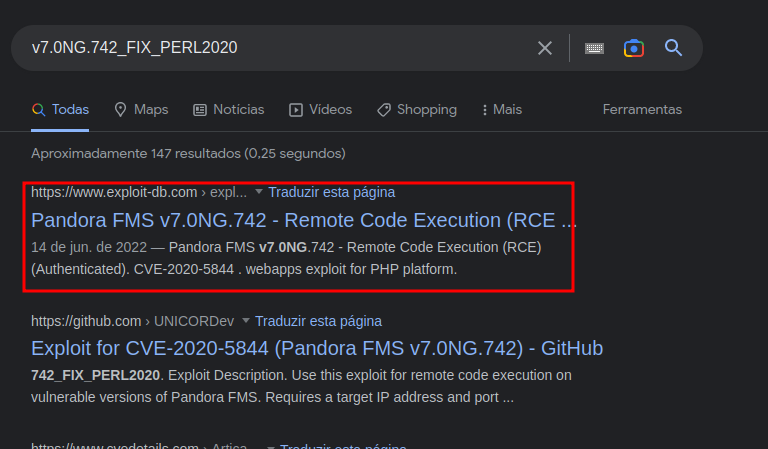Image resolution: width=768 pixels, height=449 pixels.
Task: Clear the search box with X icon
Action: point(545,48)
